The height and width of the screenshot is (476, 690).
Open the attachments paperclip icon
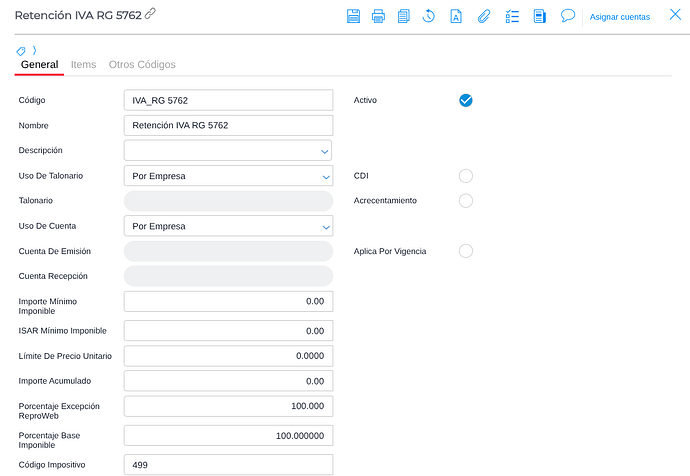(483, 16)
